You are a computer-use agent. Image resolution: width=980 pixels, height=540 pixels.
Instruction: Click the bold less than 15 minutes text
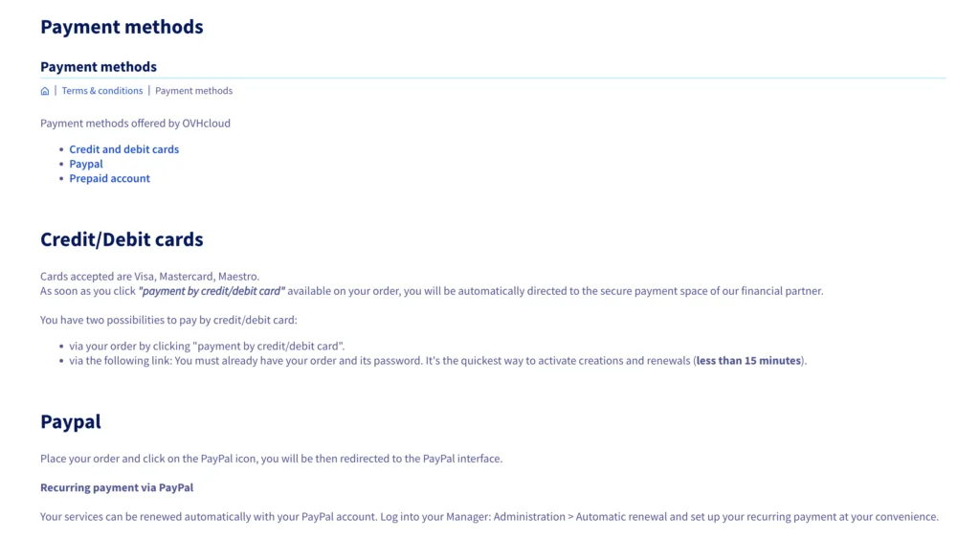pyautogui.click(x=748, y=361)
